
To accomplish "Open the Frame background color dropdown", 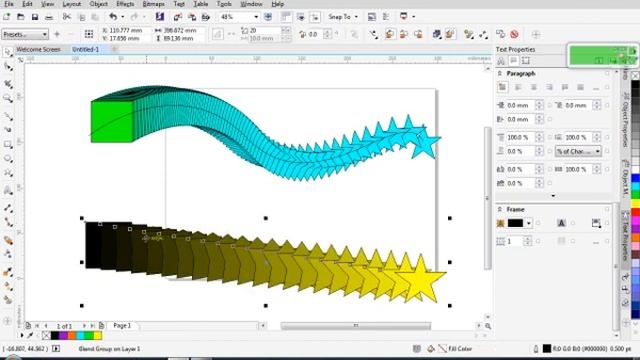I will coord(529,223).
